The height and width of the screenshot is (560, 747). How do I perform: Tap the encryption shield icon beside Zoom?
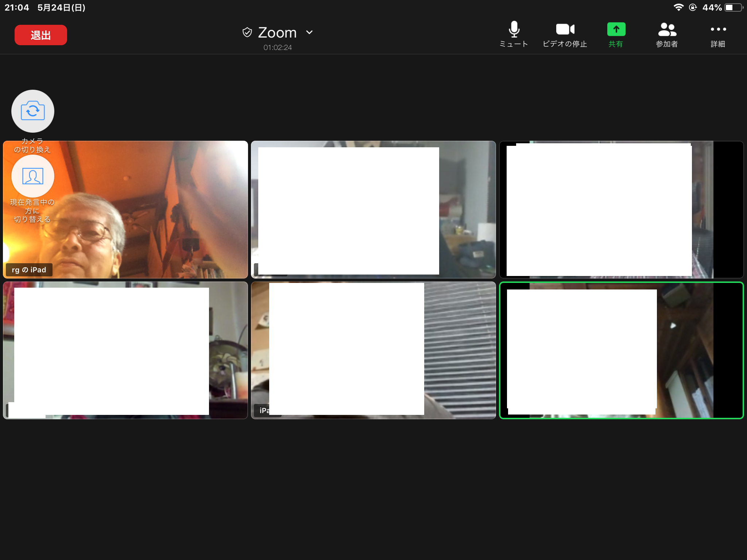(x=247, y=32)
